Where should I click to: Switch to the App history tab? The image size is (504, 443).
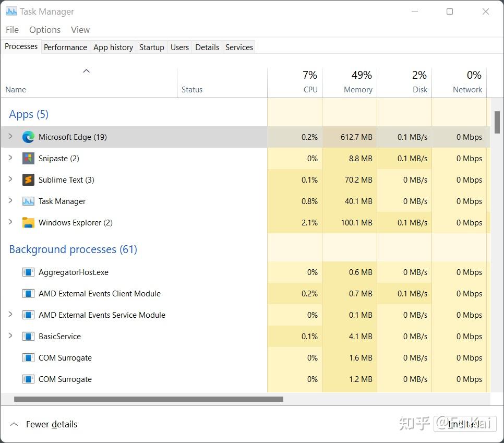(x=113, y=47)
